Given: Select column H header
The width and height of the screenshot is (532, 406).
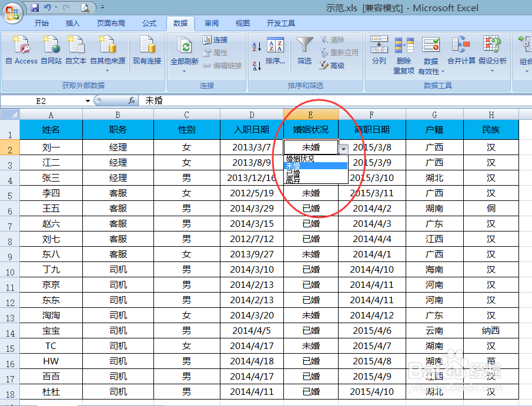Looking at the screenshot, I should tap(491, 115).
